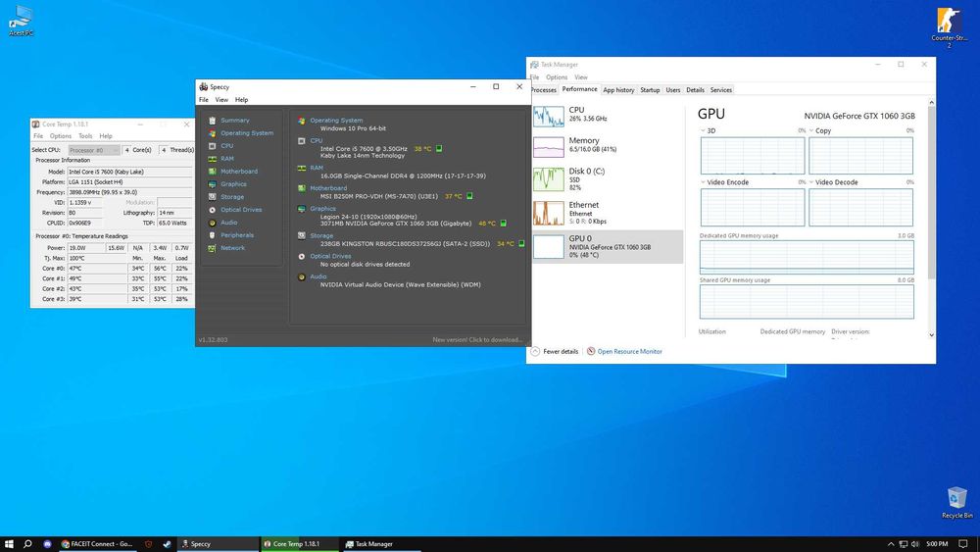The height and width of the screenshot is (552, 980).
Task: Select Disk 0 (C:) in performance list
Action: coord(607,178)
